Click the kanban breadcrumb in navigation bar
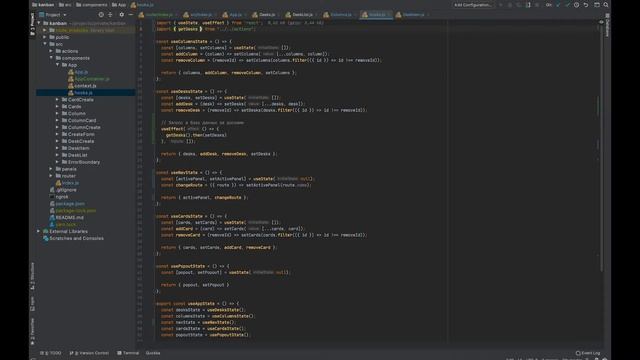The height and width of the screenshot is (360, 640). pyautogui.click(x=43, y=5)
